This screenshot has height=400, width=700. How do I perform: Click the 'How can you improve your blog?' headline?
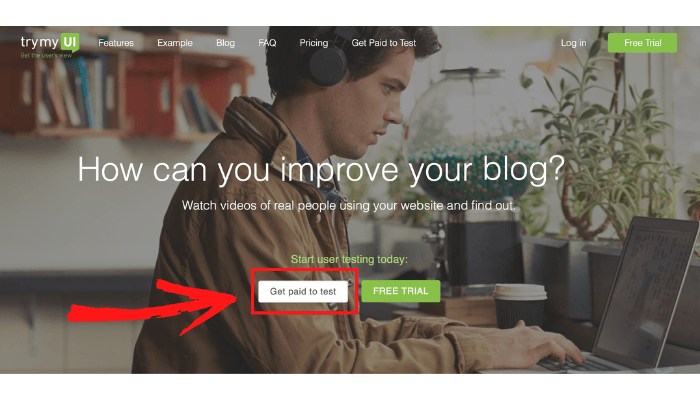pyautogui.click(x=321, y=170)
